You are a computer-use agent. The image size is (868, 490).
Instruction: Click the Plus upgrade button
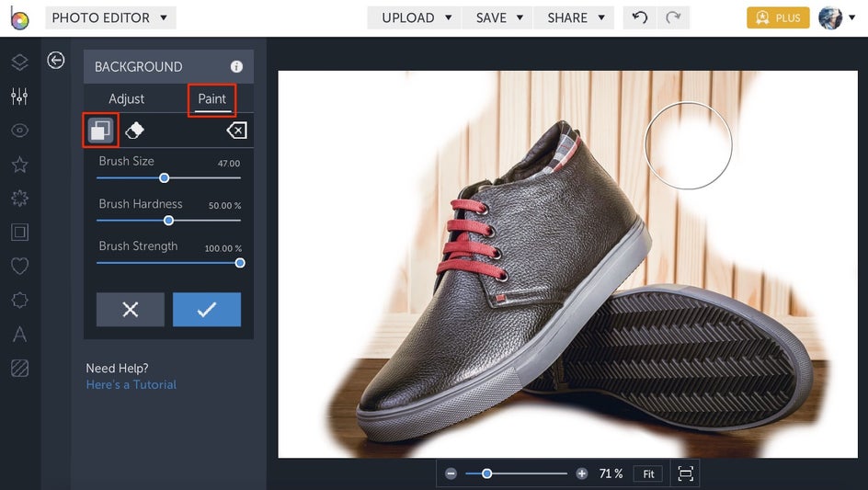[x=778, y=17]
